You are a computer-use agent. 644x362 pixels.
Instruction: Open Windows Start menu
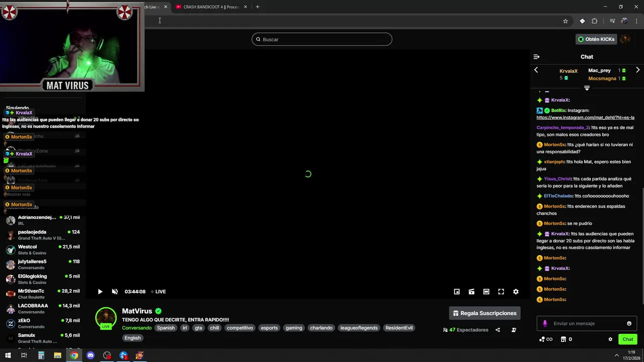click(x=8, y=355)
